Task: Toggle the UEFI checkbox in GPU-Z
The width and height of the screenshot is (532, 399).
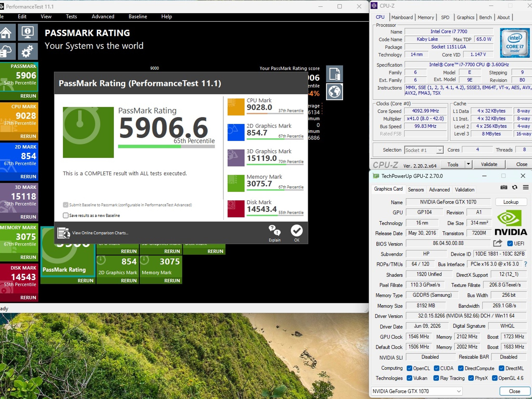Action: click(510, 243)
